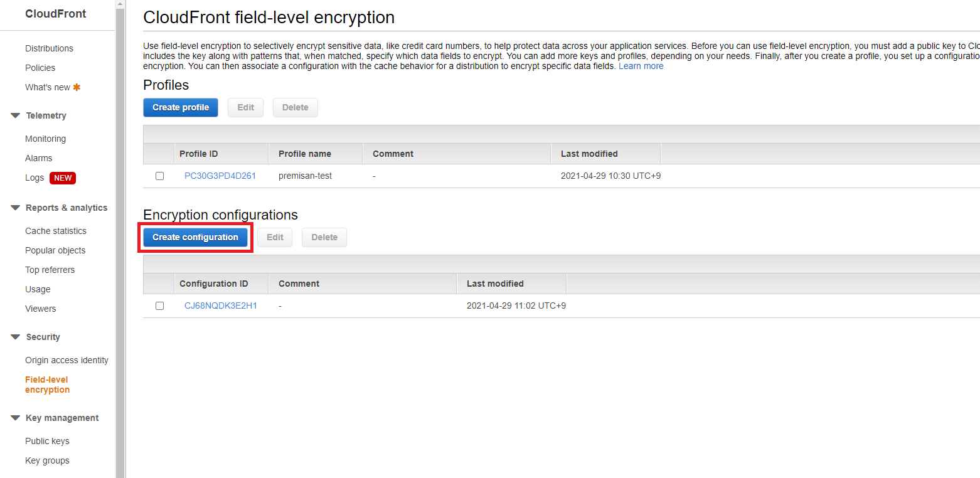Image resolution: width=980 pixels, height=478 pixels.
Task: Open the Usage report
Action: coord(38,289)
